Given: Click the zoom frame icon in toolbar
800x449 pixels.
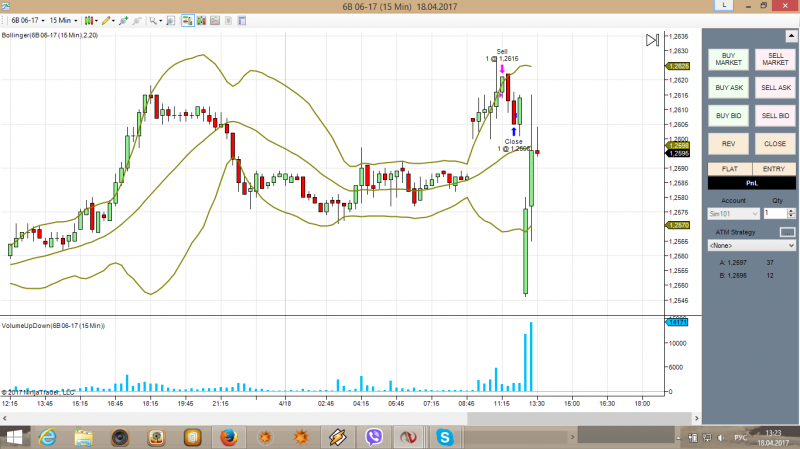Looking at the screenshot, I should [171, 20].
